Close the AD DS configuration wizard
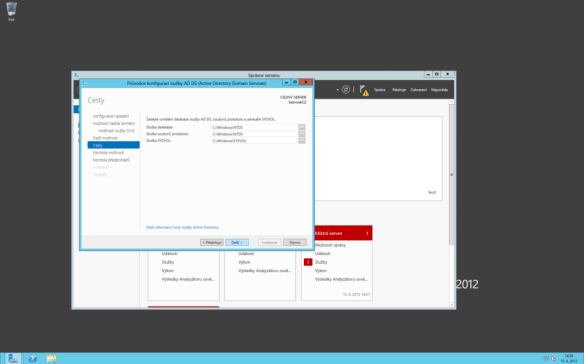Viewport: 584px width, 364px height. 306,82
